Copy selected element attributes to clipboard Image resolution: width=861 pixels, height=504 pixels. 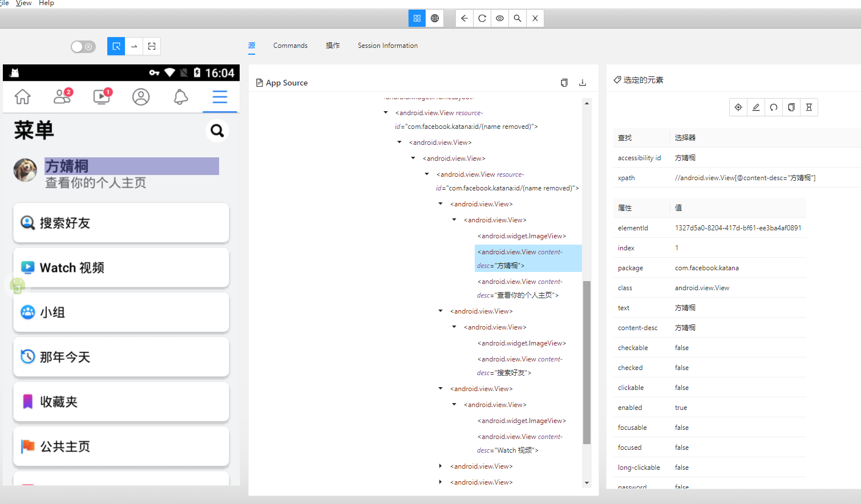coord(791,107)
